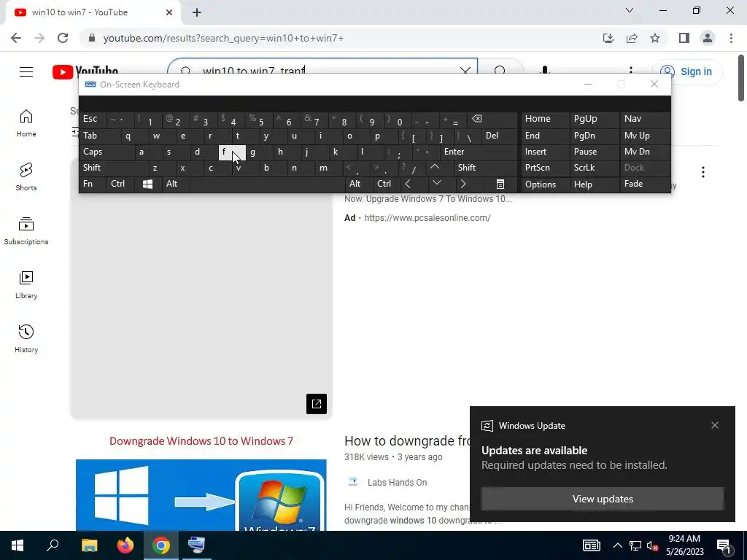Open Library in the sidebar
The height and width of the screenshot is (560, 747).
(26, 285)
